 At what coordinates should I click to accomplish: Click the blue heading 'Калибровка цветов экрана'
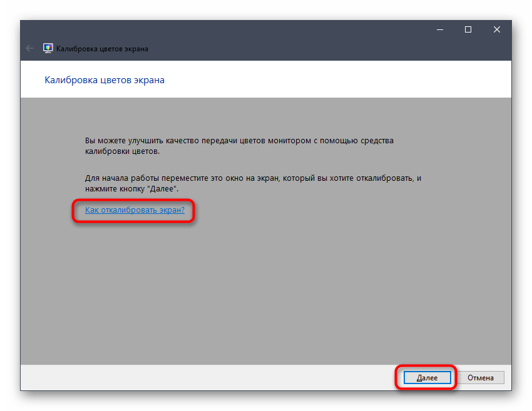[105, 80]
